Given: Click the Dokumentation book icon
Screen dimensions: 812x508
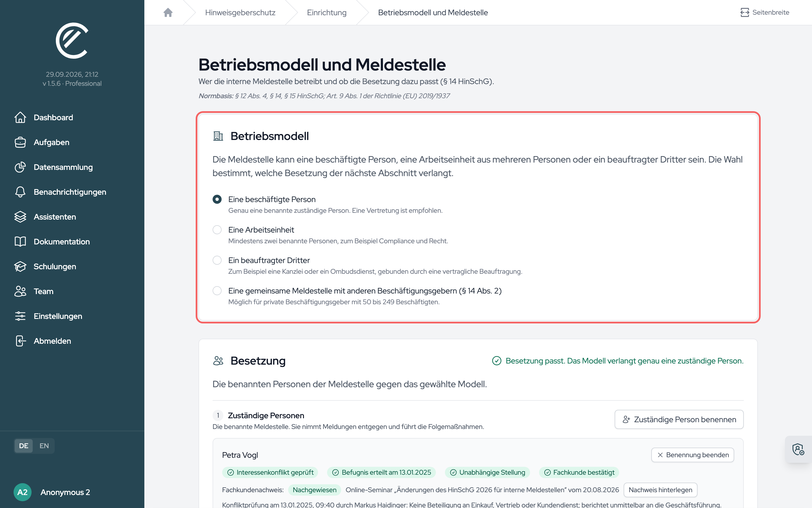Looking at the screenshot, I should click(20, 242).
